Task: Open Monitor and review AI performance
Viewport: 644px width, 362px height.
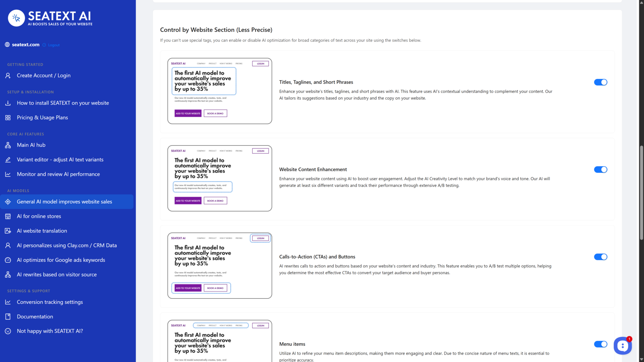Action: (x=58, y=174)
